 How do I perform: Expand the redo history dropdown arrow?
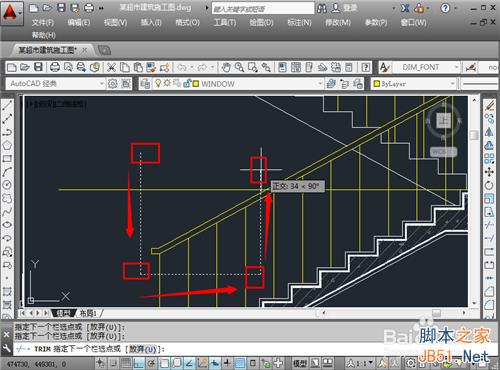tap(212, 67)
